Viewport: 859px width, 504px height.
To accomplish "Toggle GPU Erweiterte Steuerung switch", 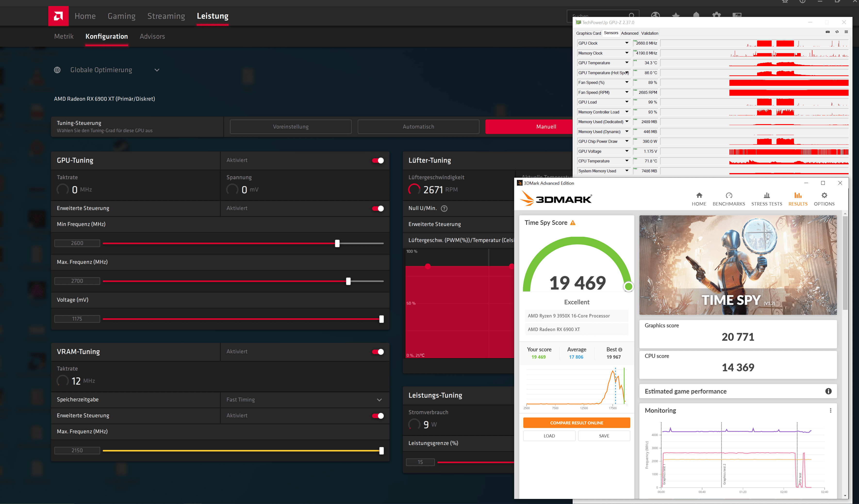I will click(378, 208).
